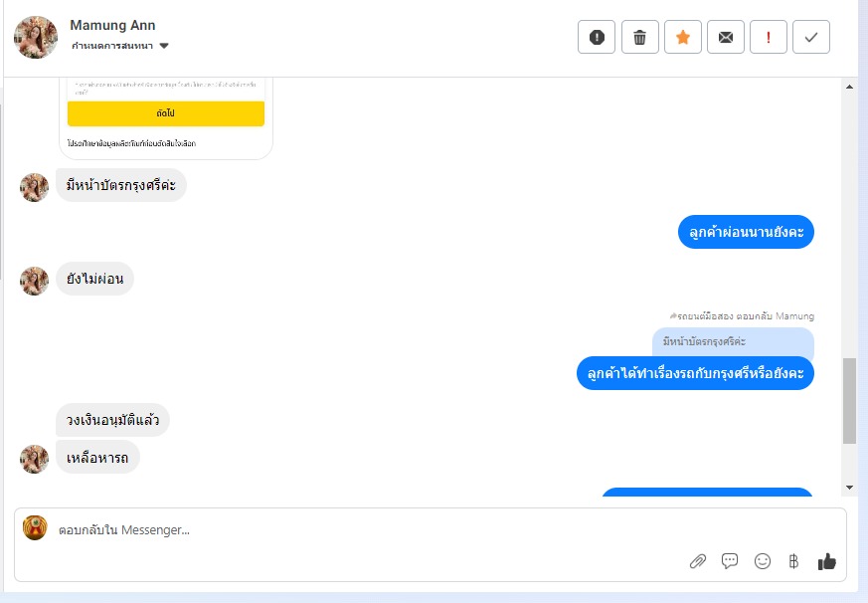Attach a file with the paperclip icon
The height and width of the screenshot is (603, 868).
coord(698,561)
